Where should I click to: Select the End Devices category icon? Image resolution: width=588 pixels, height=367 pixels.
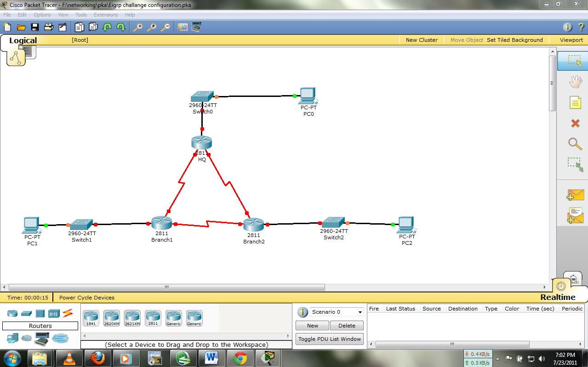pyautogui.click(x=12, y=339)
